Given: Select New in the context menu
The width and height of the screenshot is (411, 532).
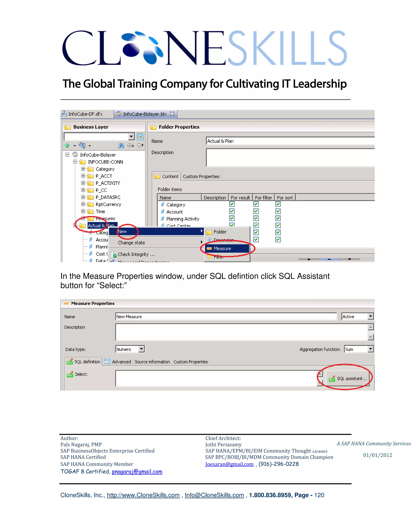Looking at the screenshot, I should click(x=156, y=231).
